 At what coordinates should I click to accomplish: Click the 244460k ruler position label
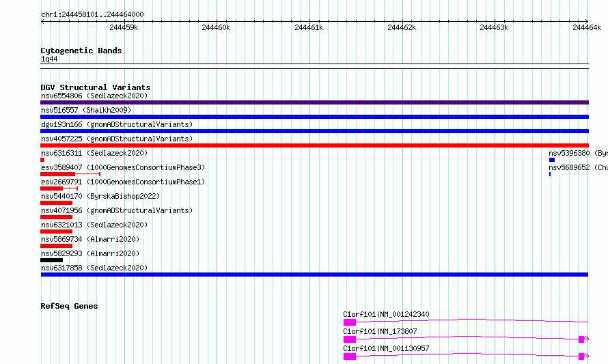coord(216,27)
